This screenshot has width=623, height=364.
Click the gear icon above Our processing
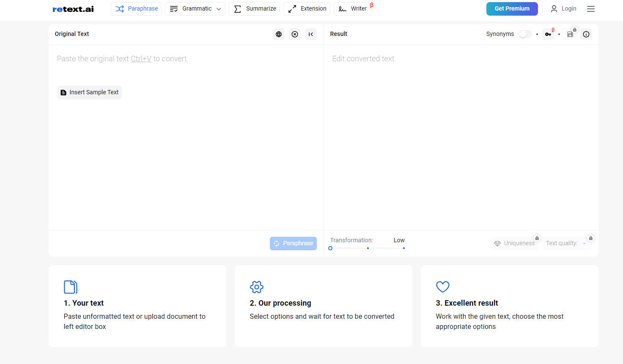(x=257, y=287)
